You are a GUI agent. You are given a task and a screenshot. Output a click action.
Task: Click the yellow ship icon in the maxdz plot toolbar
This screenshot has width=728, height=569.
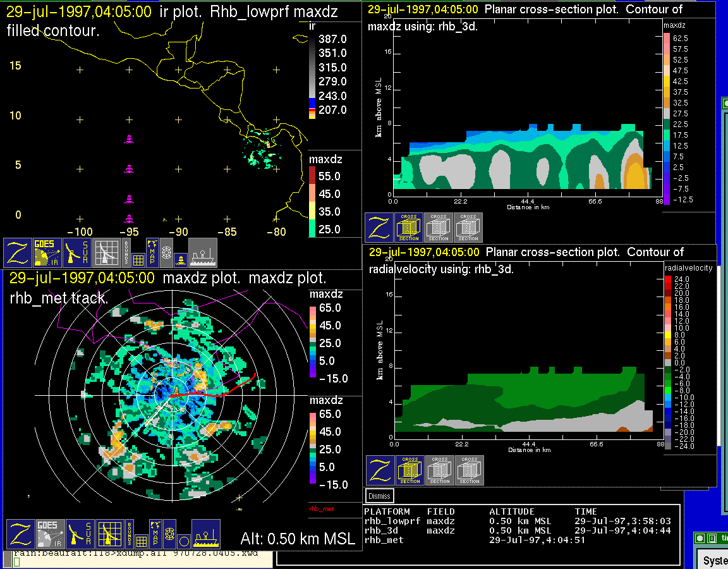205,535
